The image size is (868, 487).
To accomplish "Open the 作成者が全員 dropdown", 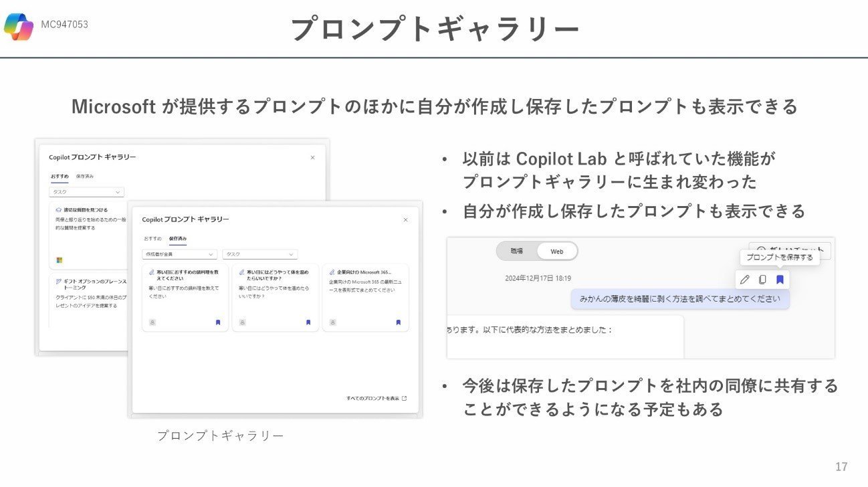I will (180, 254).
